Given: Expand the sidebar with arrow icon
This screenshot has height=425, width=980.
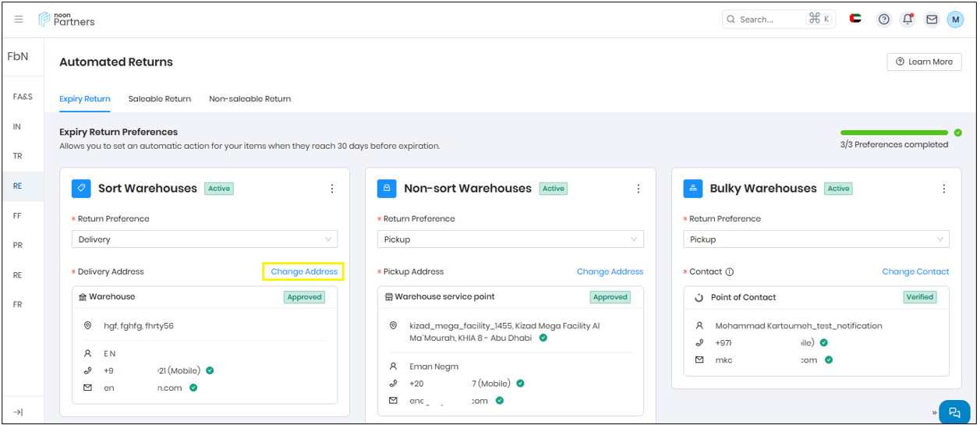Looking at the screenshot, I should coord(19,412).
